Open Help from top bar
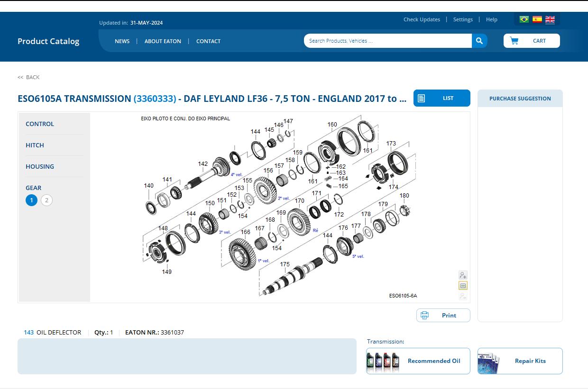 492,19
